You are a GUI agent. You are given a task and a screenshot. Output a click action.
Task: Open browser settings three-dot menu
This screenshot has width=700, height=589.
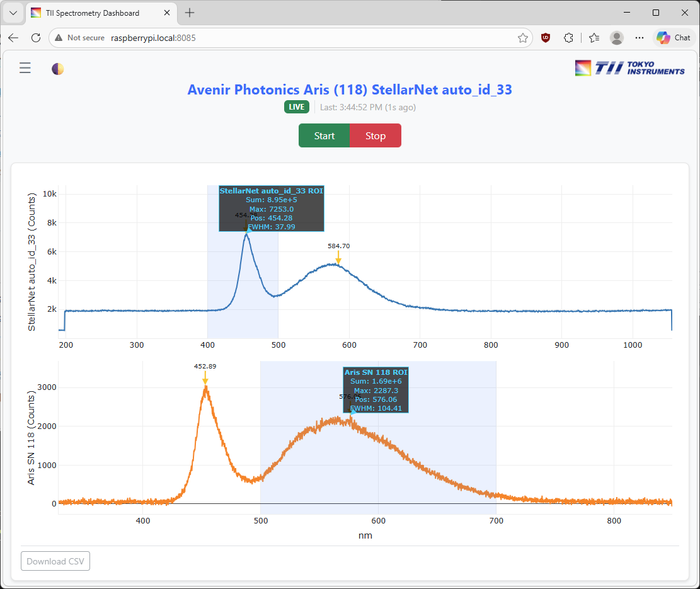pyautogui.click(x=640, y=38)
